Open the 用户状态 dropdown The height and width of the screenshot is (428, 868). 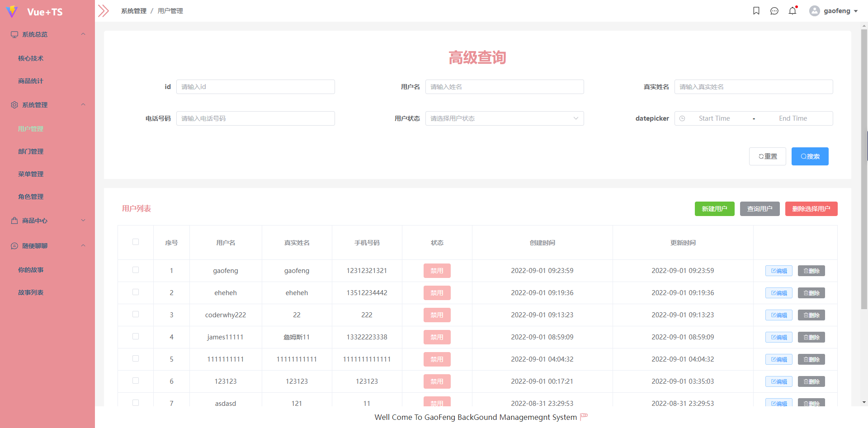click(x=504, y=118)
